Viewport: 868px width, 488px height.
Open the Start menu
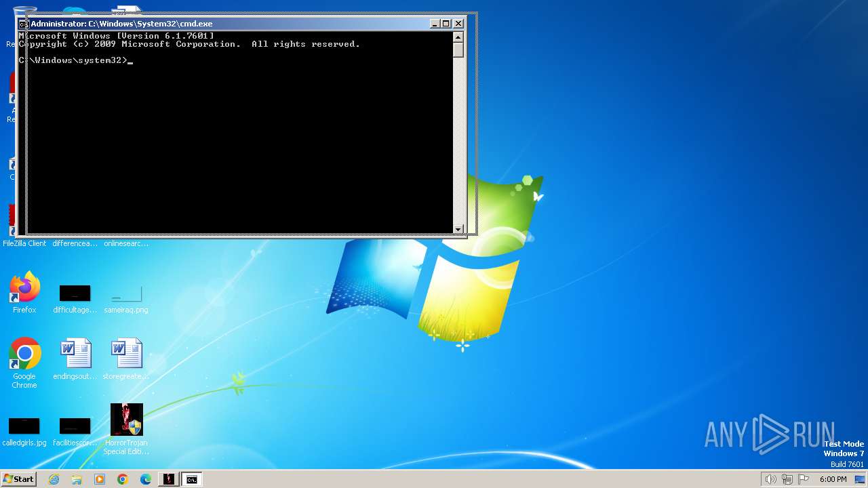[x=18, y=479]
